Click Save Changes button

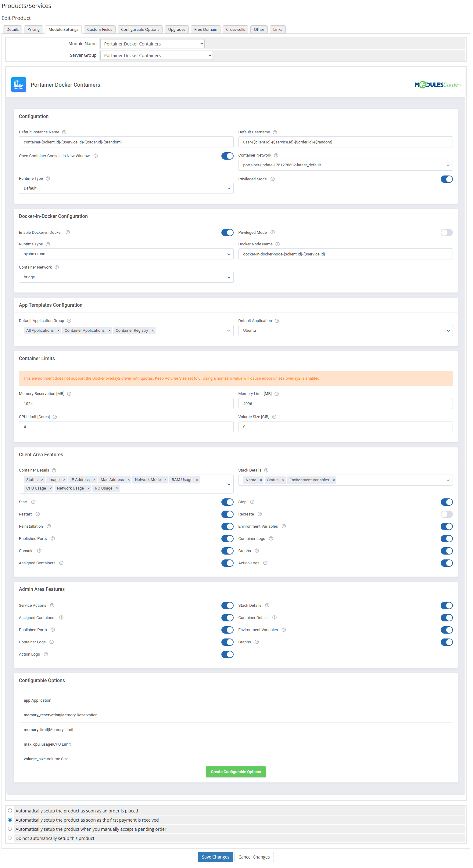tap(216, 857)
